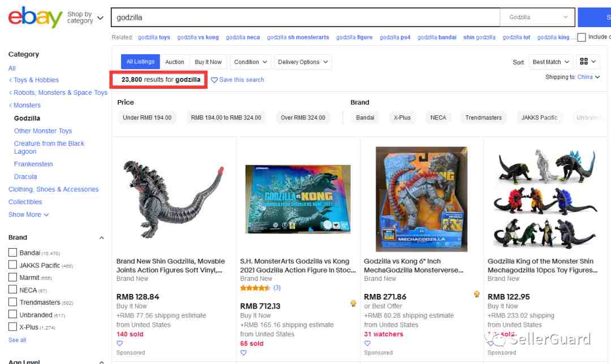
Task: Check the Bandai brand checkbox
Action: 12,252
